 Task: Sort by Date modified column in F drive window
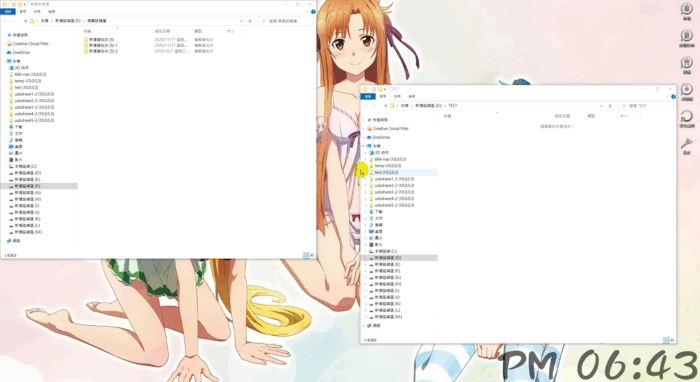(162, 31)
